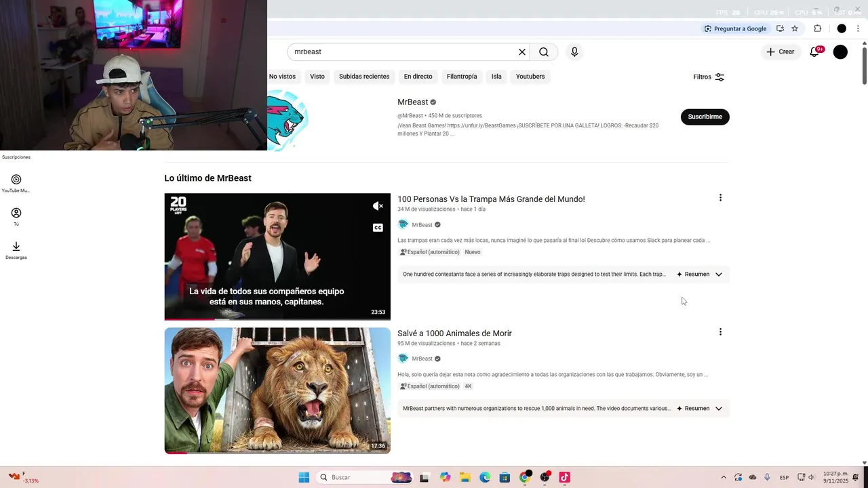Click the magnifier search button

(x=544, y=52)
